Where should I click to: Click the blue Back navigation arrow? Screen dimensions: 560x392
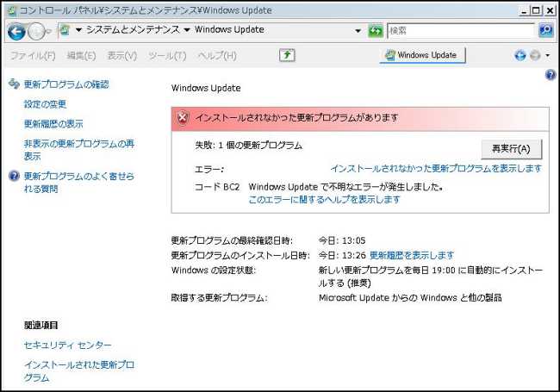click(x=16, y=32)
